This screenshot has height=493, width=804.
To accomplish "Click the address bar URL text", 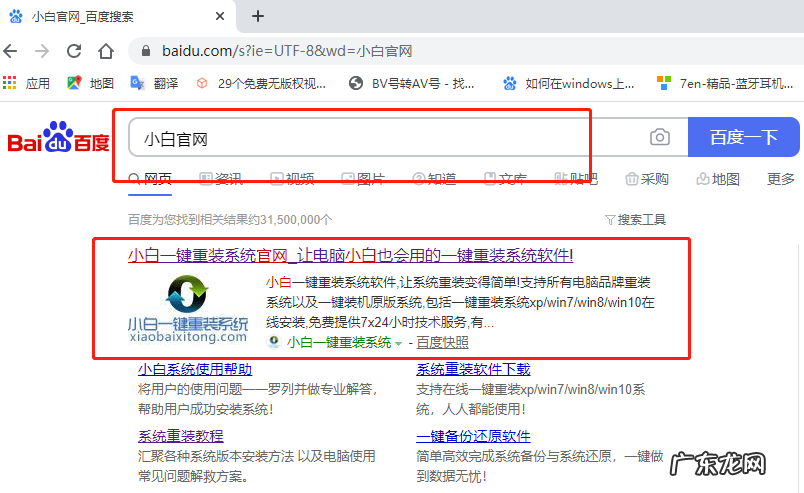I will (287, 51).
